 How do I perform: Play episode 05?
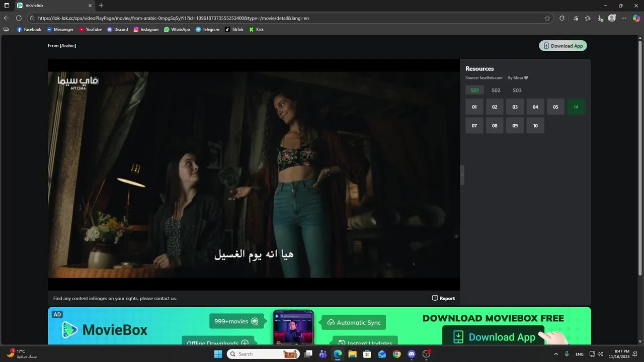(555, 107)
